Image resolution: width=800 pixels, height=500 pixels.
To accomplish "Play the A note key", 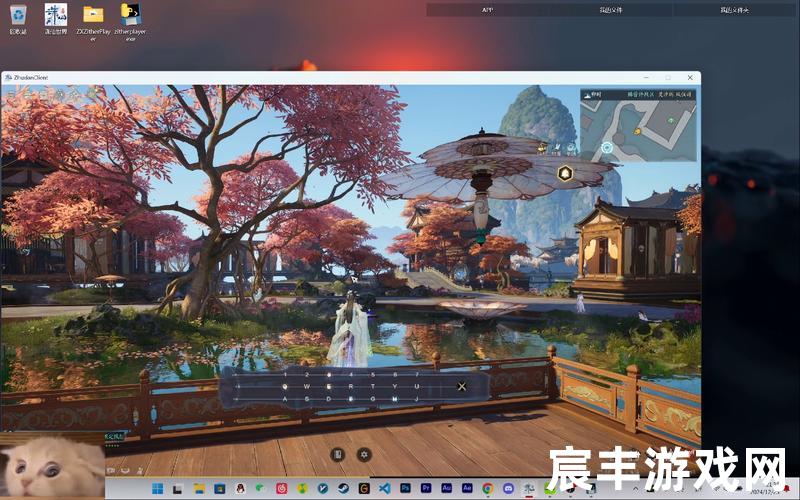I will (x=285, y=399).
